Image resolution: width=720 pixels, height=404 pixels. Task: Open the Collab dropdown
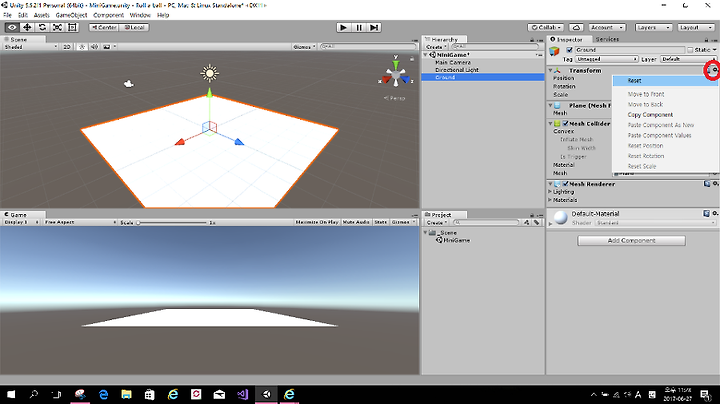546,28
